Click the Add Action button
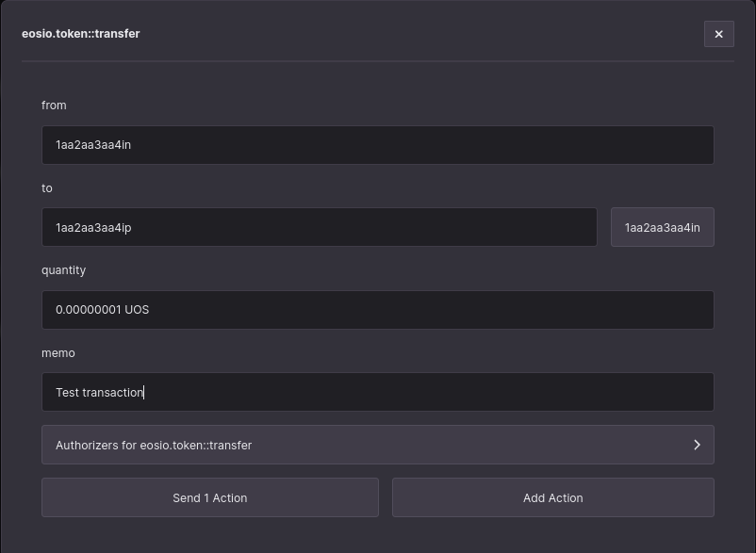Screen dimensions: 756x553 pos(553,497)
